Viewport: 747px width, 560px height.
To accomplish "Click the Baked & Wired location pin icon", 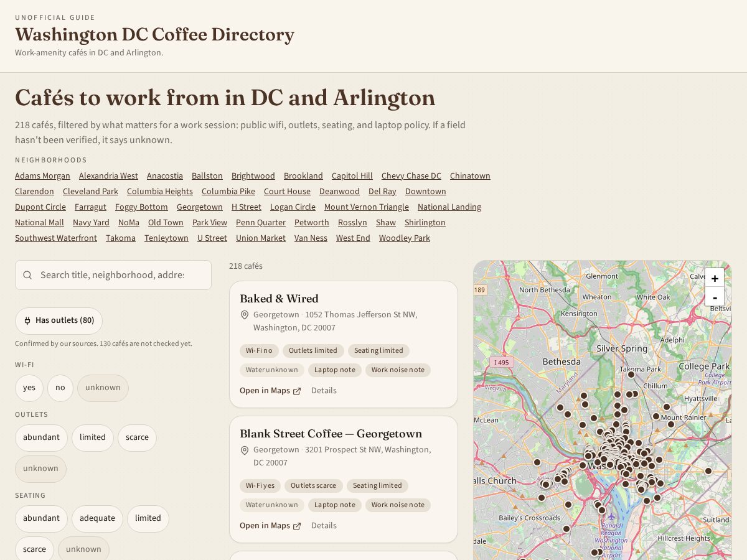I will tap(245, 315).
